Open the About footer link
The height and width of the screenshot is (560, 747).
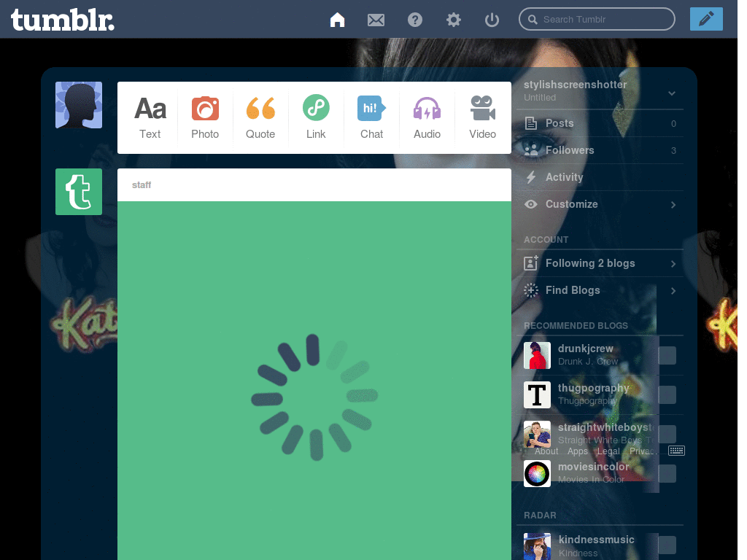click(x=546, y=451)
